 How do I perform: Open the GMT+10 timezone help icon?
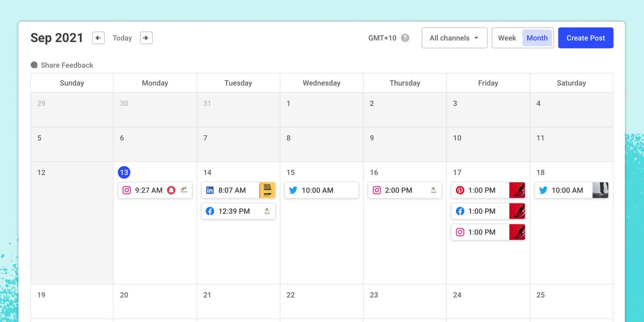coord(405,38)
